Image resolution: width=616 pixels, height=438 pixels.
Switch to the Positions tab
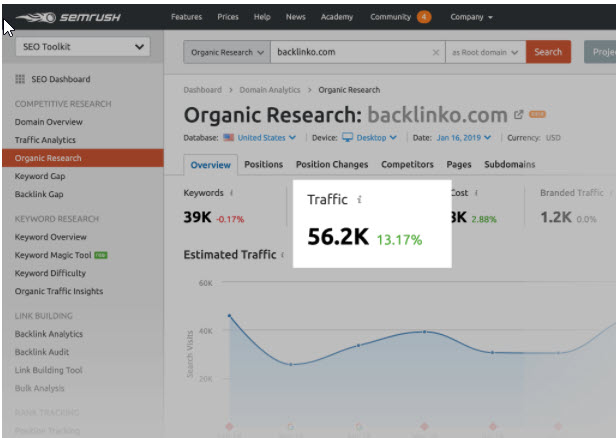coord(264,165)
